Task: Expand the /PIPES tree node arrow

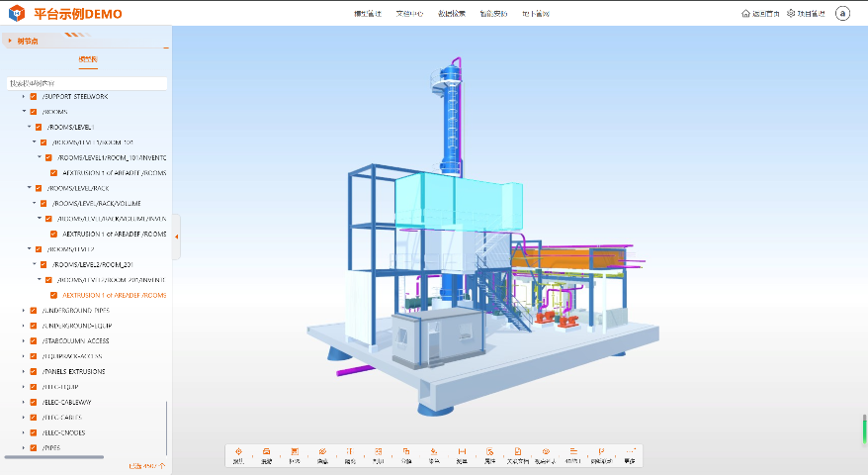Action: [24, 447]
